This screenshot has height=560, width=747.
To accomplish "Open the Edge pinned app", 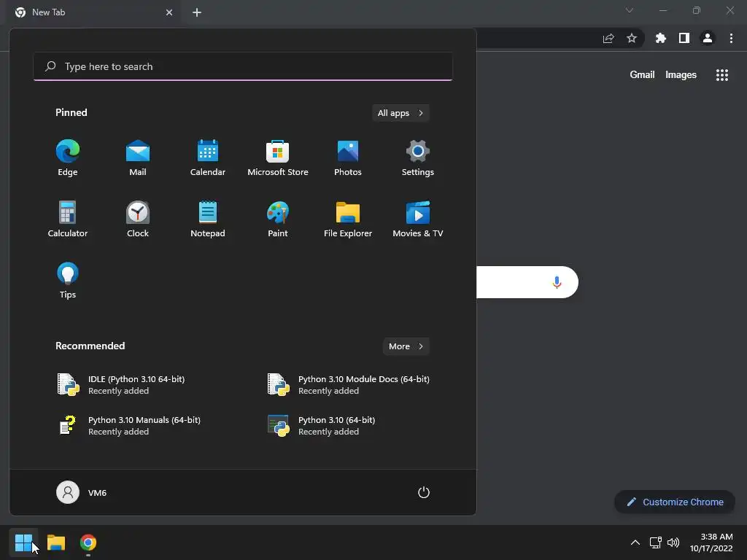I will (x=68, y=158).
